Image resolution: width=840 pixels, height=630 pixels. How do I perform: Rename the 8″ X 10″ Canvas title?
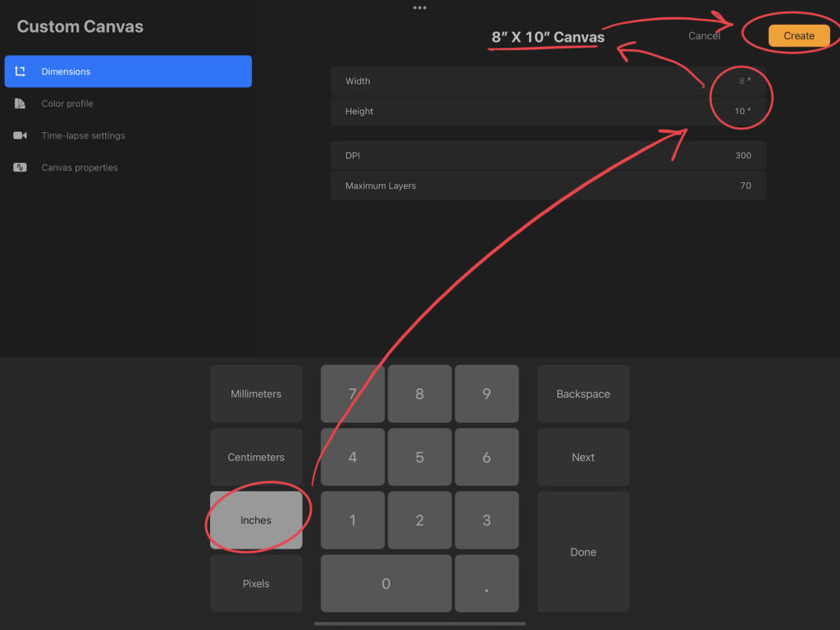coord(547,37)
